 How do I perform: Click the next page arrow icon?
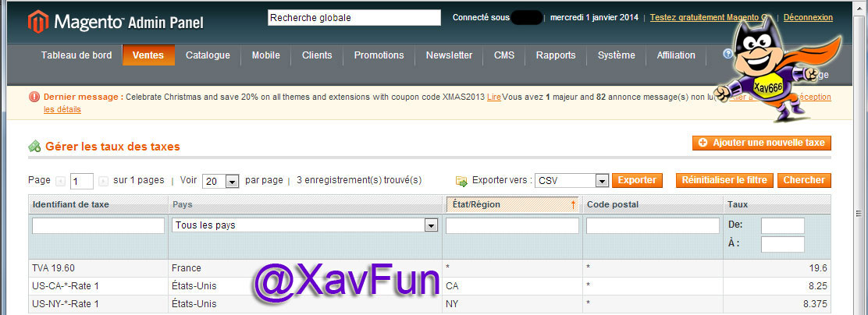[104, 181]
